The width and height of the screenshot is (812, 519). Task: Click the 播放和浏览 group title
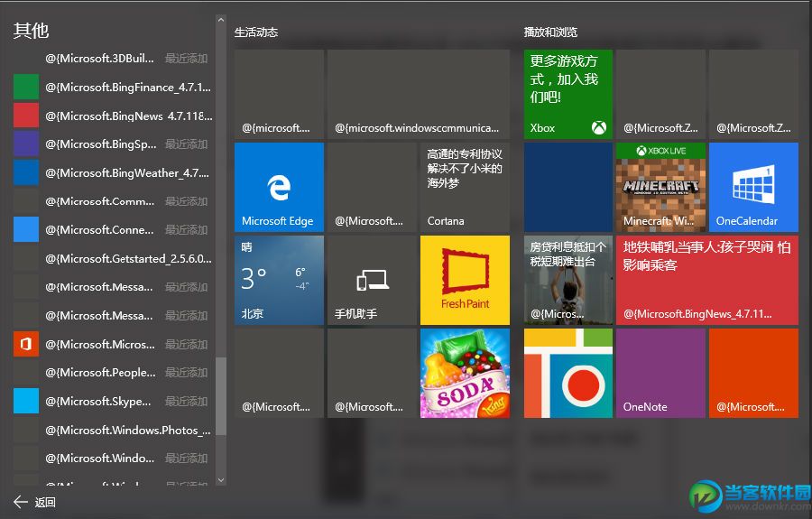pos(550,32)
